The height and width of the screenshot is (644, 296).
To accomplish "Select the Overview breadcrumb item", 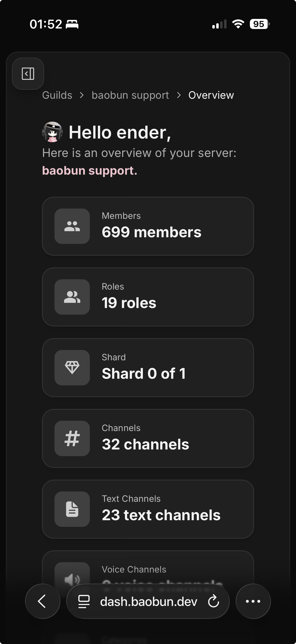I will 211,95.
